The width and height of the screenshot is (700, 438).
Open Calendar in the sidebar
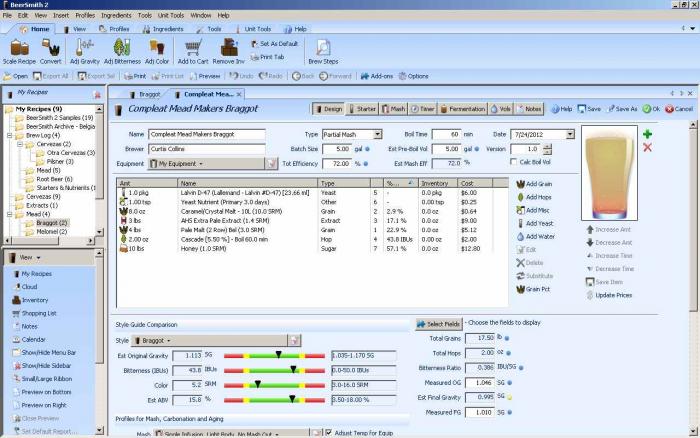(29, 339)
